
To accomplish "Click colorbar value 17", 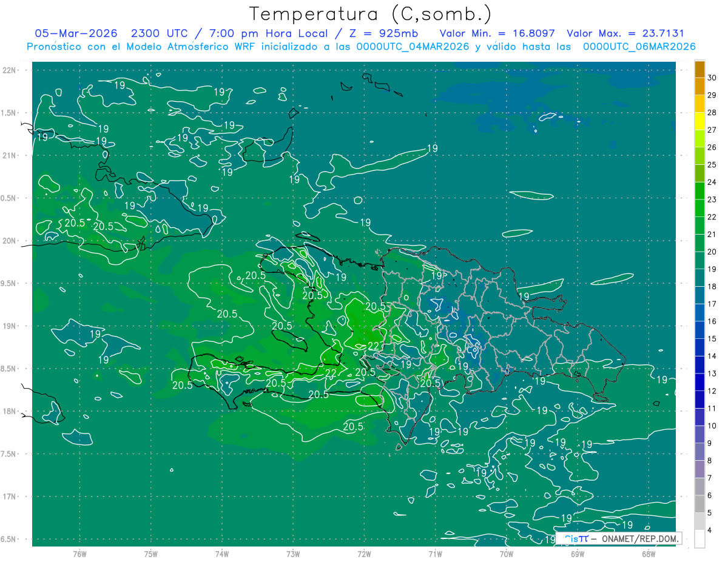I will [x=712, y=304].
